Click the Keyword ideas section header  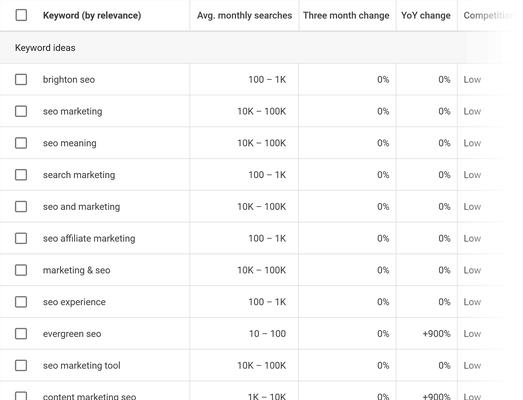[x=45, y=48]
